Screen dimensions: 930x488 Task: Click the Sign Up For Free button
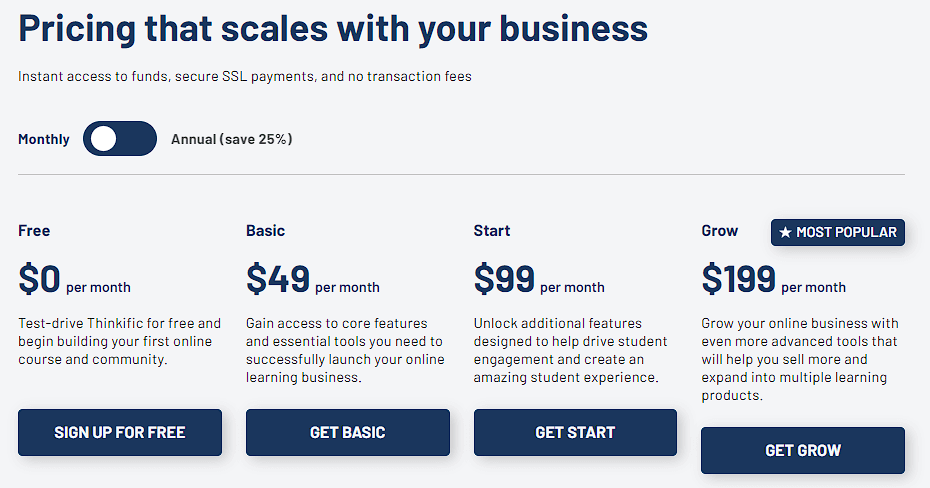click(x=120, y=432)
